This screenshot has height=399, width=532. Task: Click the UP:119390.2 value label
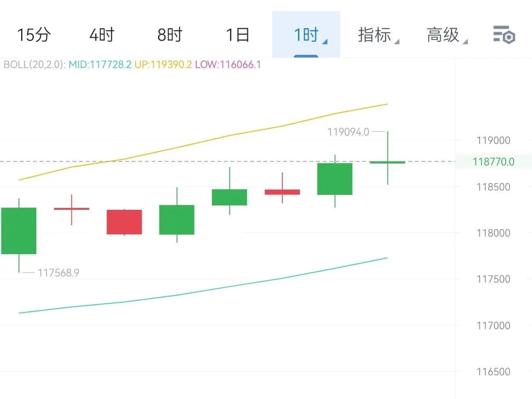coord(163,65)
